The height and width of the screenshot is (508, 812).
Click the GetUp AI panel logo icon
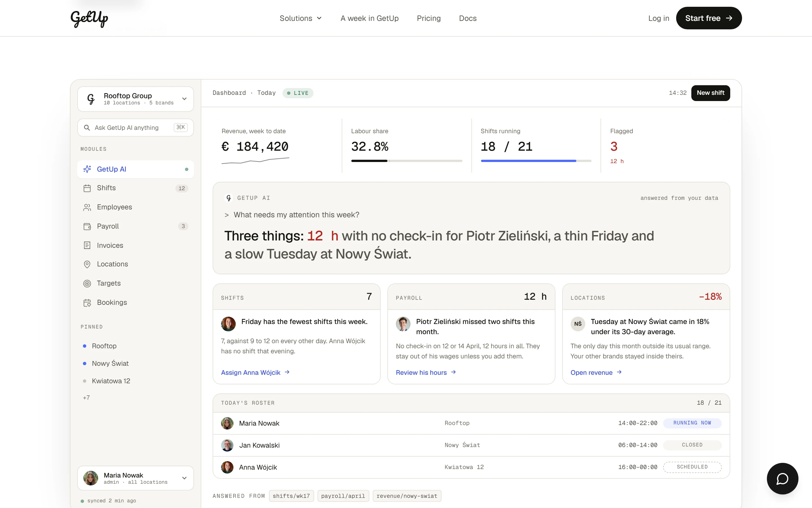(x=229, y=198)
